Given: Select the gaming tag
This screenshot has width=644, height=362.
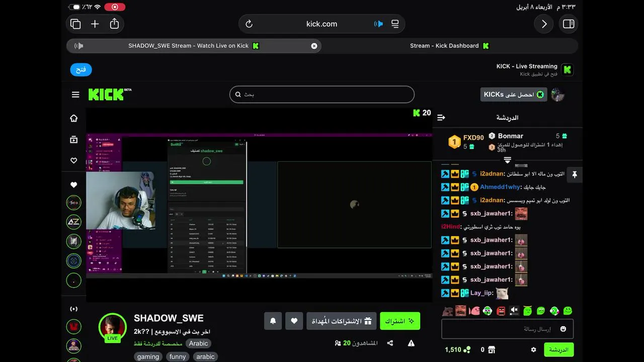Looking at the screenshot, I should (148, 356).
